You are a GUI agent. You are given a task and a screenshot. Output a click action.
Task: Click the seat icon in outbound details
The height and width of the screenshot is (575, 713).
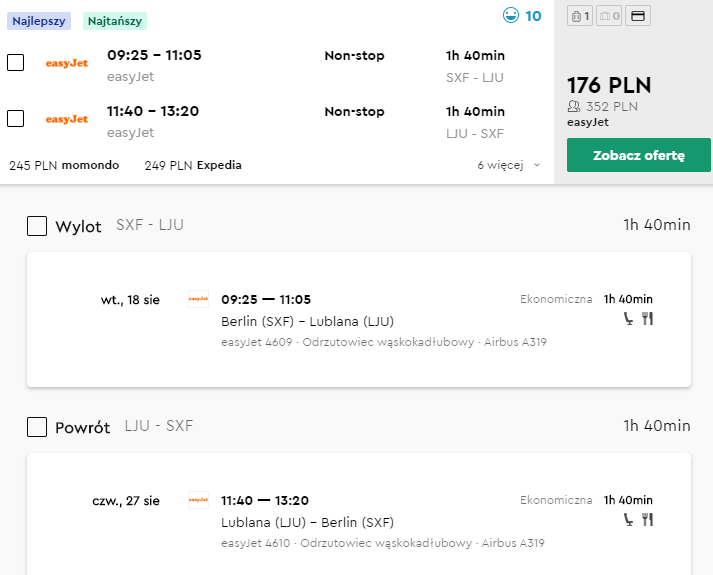628,319
